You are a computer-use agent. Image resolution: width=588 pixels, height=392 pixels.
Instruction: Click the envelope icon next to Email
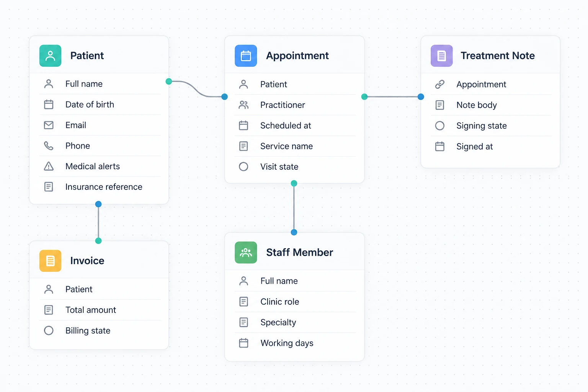pos(49,125)
